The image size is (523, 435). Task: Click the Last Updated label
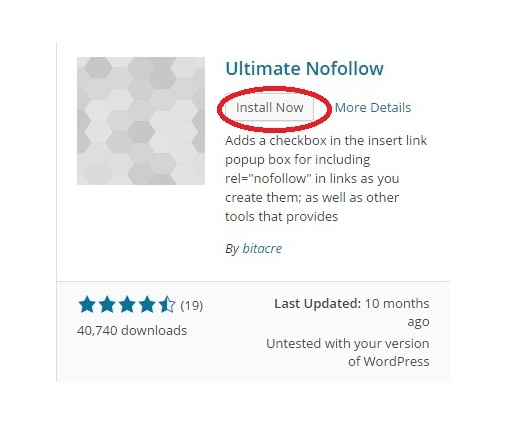pyautogui.click(x=318, y=304)
